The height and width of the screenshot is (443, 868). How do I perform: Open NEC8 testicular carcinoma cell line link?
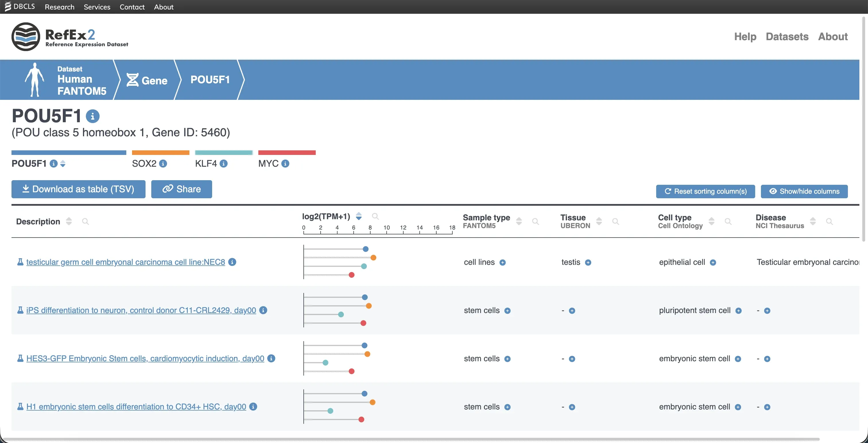[126, 262]
